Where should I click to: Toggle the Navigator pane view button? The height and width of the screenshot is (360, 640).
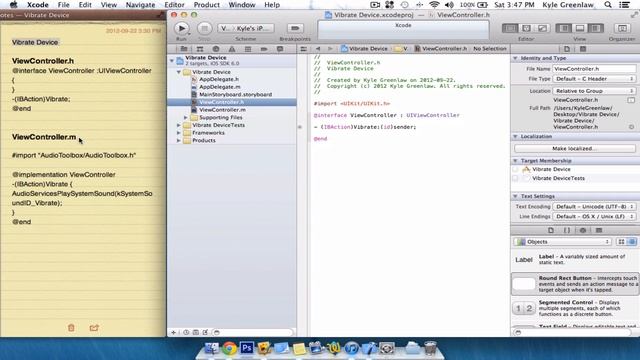[x=564, y=28]
